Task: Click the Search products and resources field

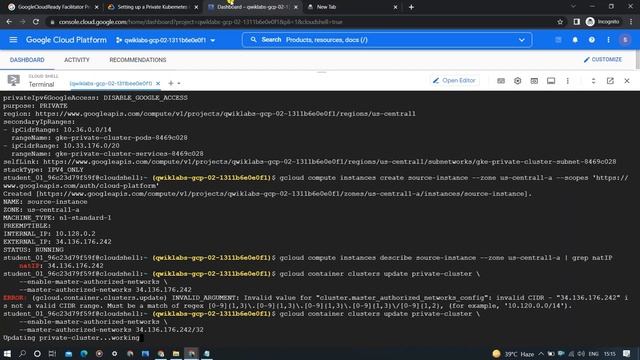Action: point(387,40)
